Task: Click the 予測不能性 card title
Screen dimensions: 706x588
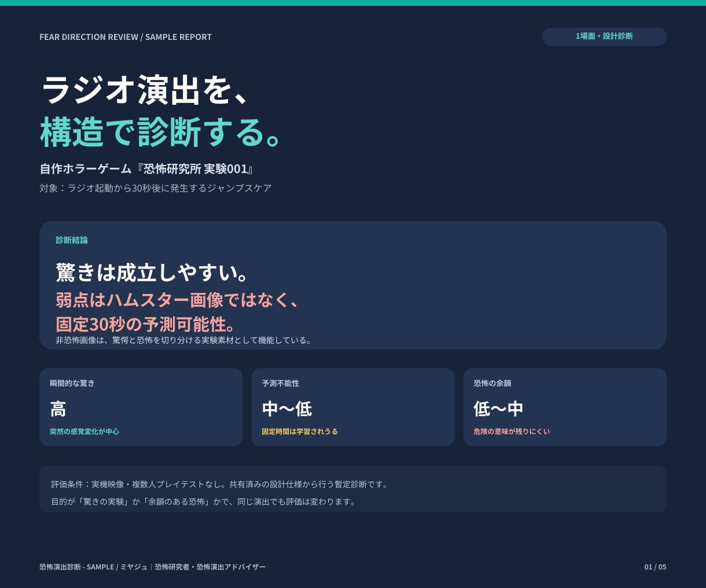Action: [281, 383]
